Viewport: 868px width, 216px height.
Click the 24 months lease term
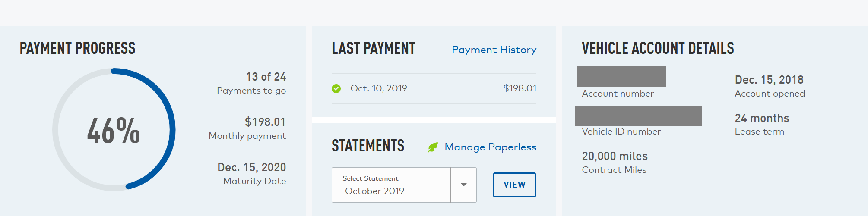(x=762, y=118)
